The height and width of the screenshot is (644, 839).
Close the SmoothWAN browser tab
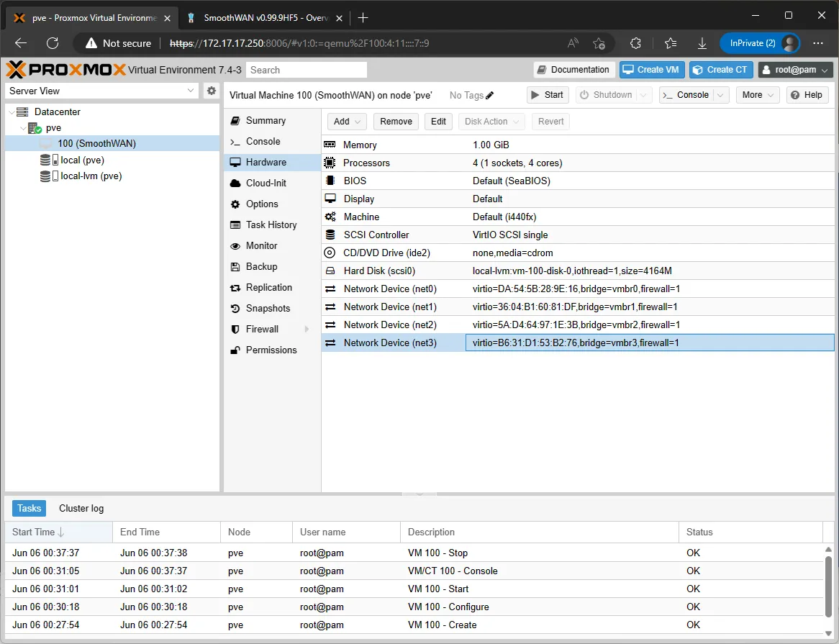point(339,18)
